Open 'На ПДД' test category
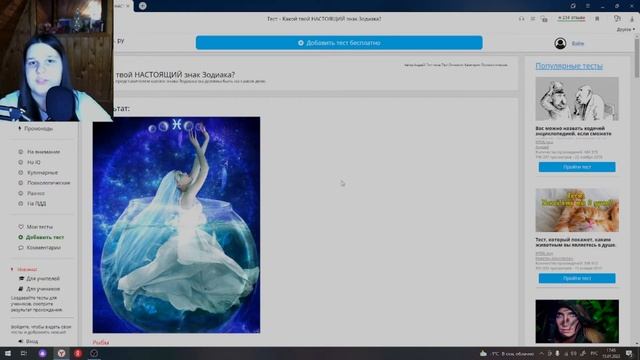 point(37,204)
